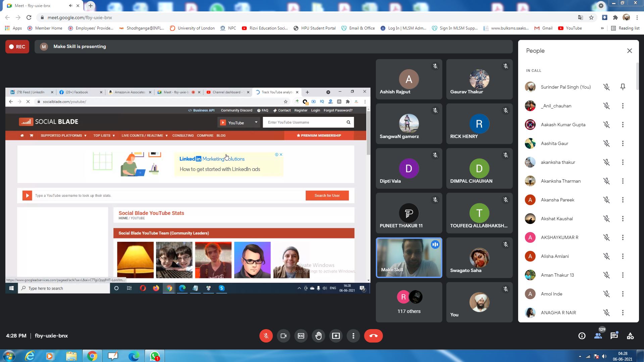Click Windows Start button on taskbar

[x=9, y=356]
